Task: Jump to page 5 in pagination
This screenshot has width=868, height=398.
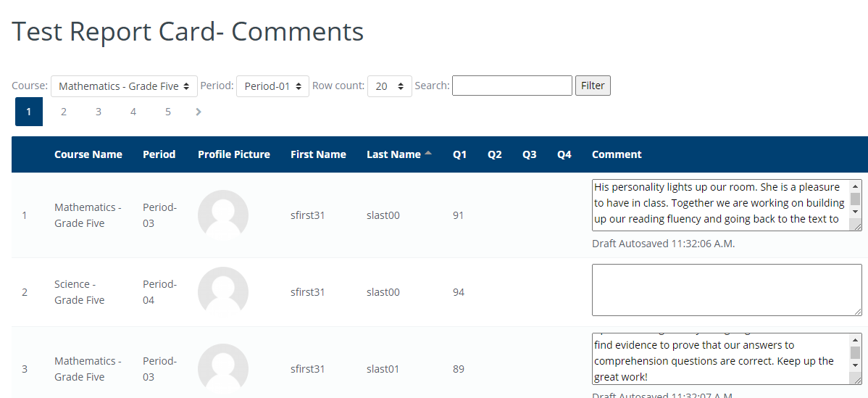Action: coord(168,112)
